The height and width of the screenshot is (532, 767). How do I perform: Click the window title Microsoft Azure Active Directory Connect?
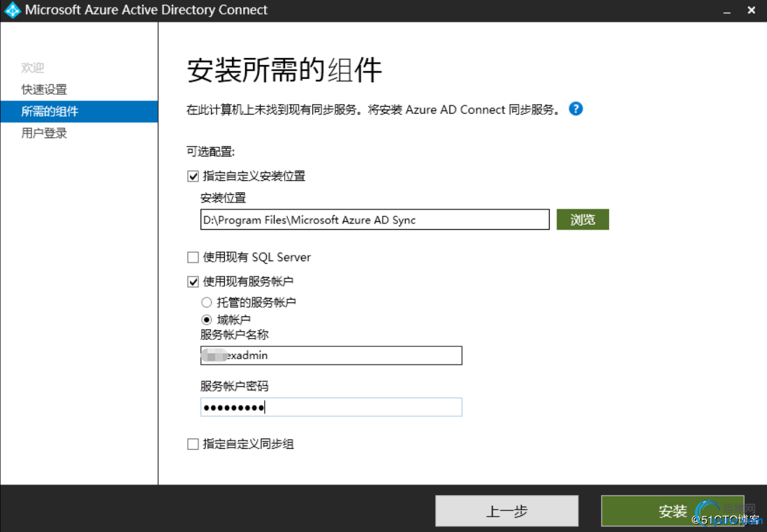[x=146, y=10]
